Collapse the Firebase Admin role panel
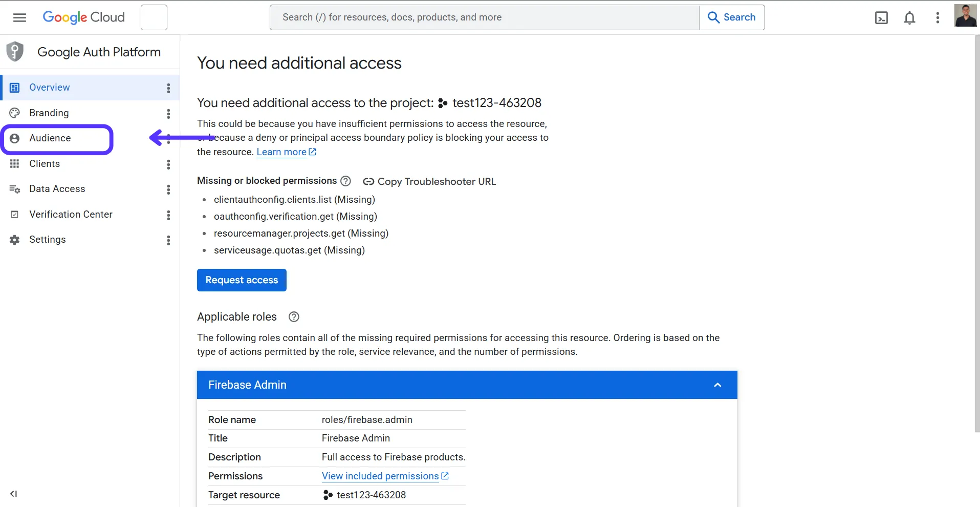The image size is (980, 507). (717, 385)
